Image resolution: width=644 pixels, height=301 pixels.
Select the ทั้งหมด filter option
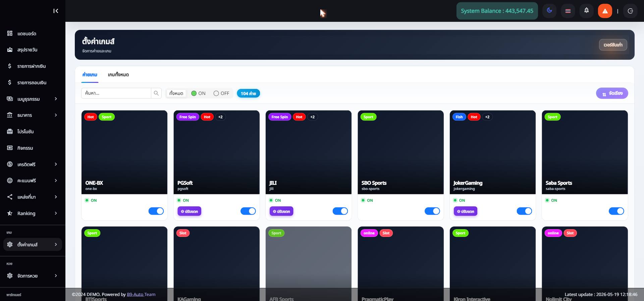tap(176, 93)
